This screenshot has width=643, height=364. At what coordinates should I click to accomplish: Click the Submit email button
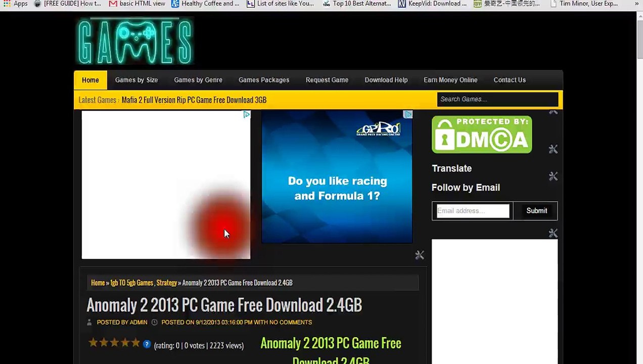(536, 211)
